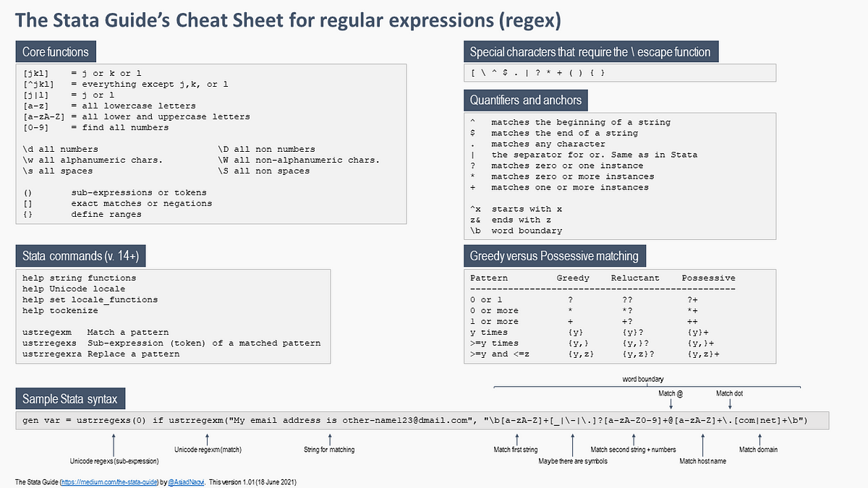
Task: Click the 'Match host name' annotation
Action: pyautogui.click(x=702, y=461)
